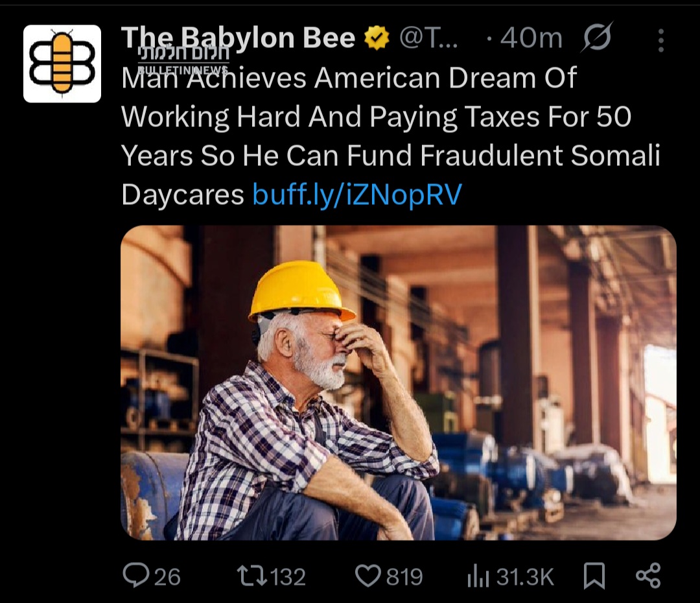Viewport: 700px width, 603px height.
Task: Bookmark this post
Action: click(x=594, y=576)
